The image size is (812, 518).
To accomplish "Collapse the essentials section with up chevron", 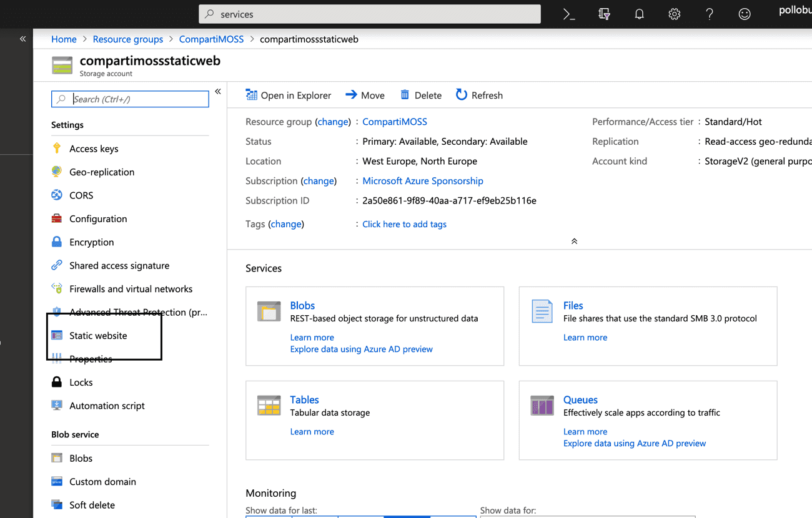I will [x=574, y=242].
